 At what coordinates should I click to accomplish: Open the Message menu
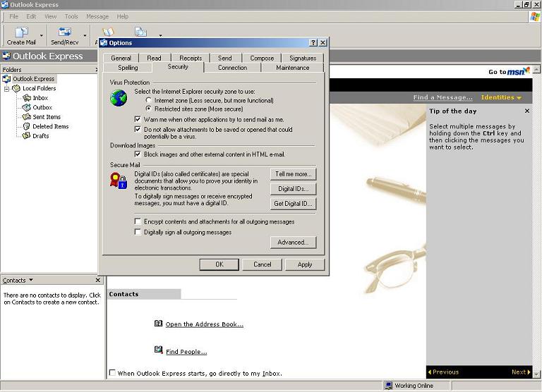point(97,16)
